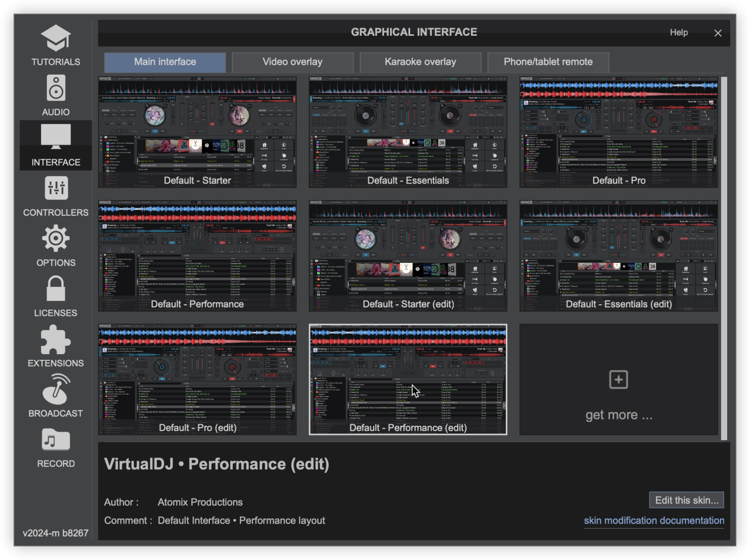Open the Karaoke overlay tab
The width and height of the screenshot is (750, 560).
tap(420, 62)
